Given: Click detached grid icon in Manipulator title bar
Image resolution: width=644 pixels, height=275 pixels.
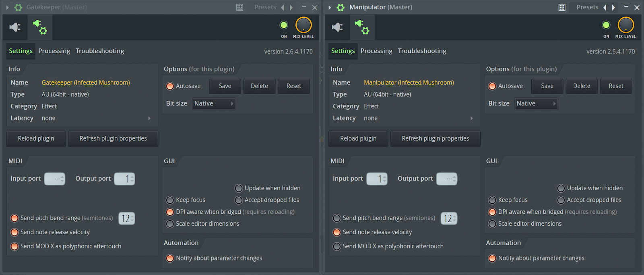Looking at the screenshot, I should point(562,7).
